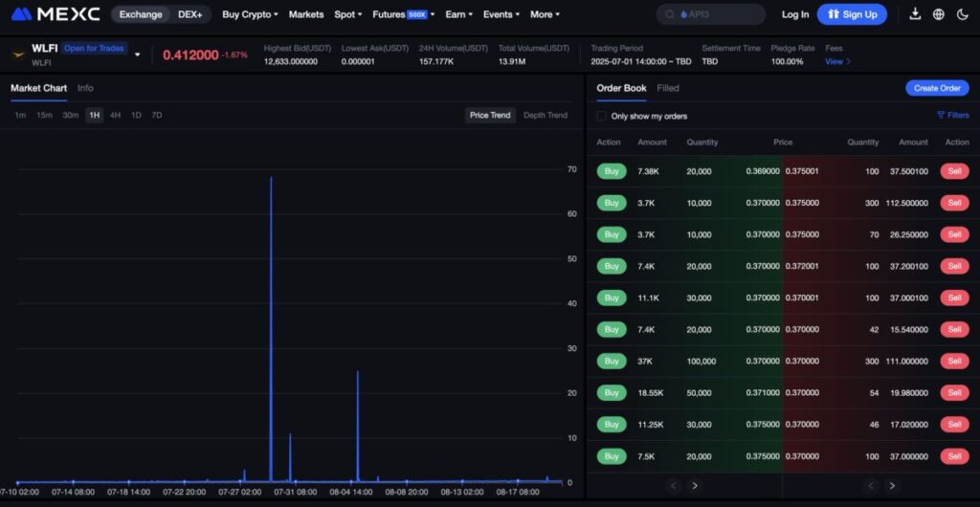Click the Sign Up button
This screenshot has width=980, height=507.
pos(852,14)
